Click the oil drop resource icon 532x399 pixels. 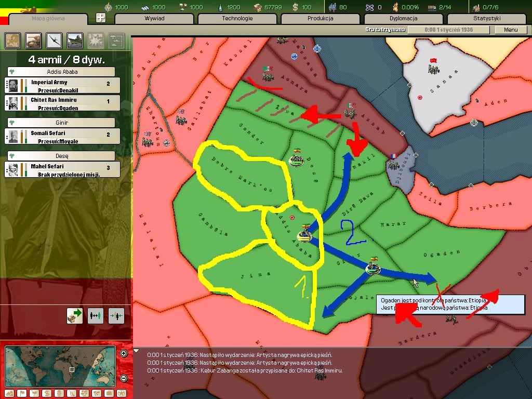(x=220, y=7)
